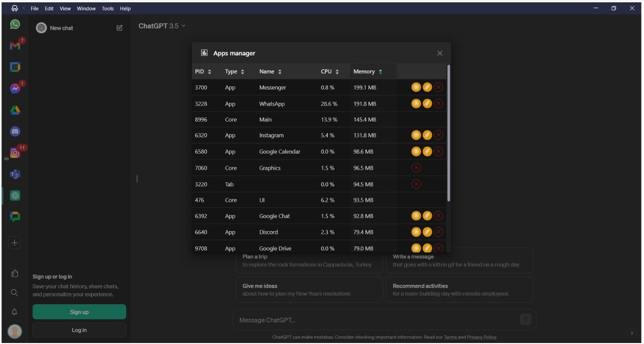Viewport: 644px width, 344px height.
Task: Switch to Discord in the sidebar
Action: tap(15, 132)
